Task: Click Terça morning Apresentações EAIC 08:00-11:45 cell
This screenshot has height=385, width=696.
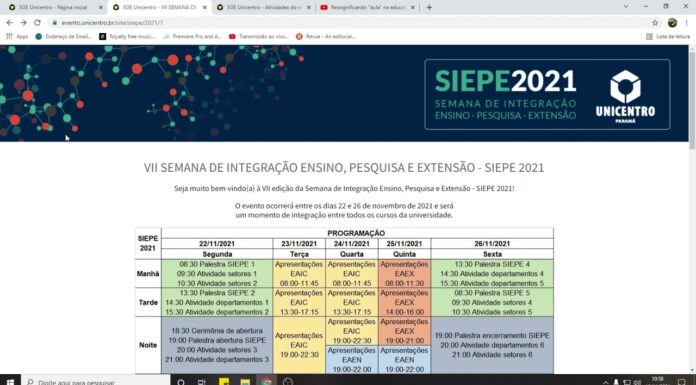Action: [x=299, y=274]
